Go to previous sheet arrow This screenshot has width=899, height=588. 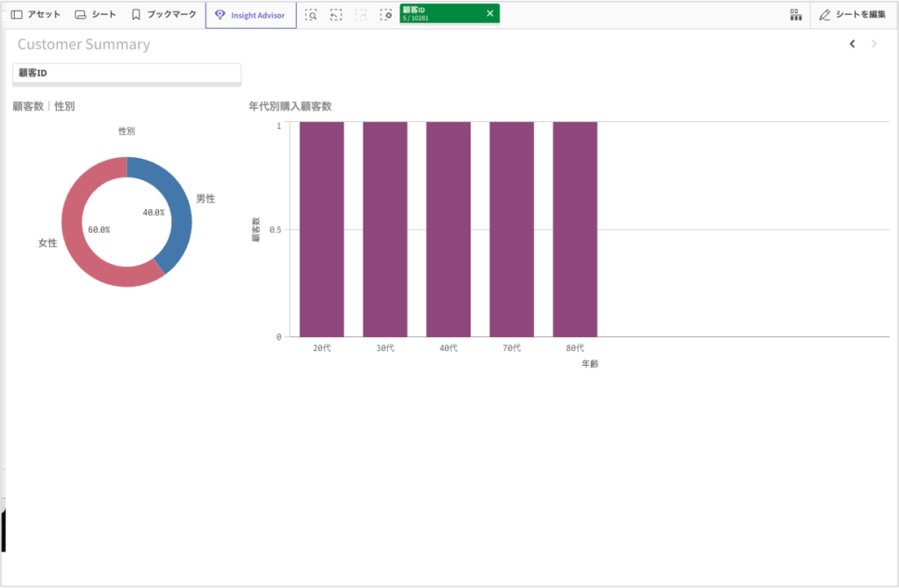click(x=852, y=44)
